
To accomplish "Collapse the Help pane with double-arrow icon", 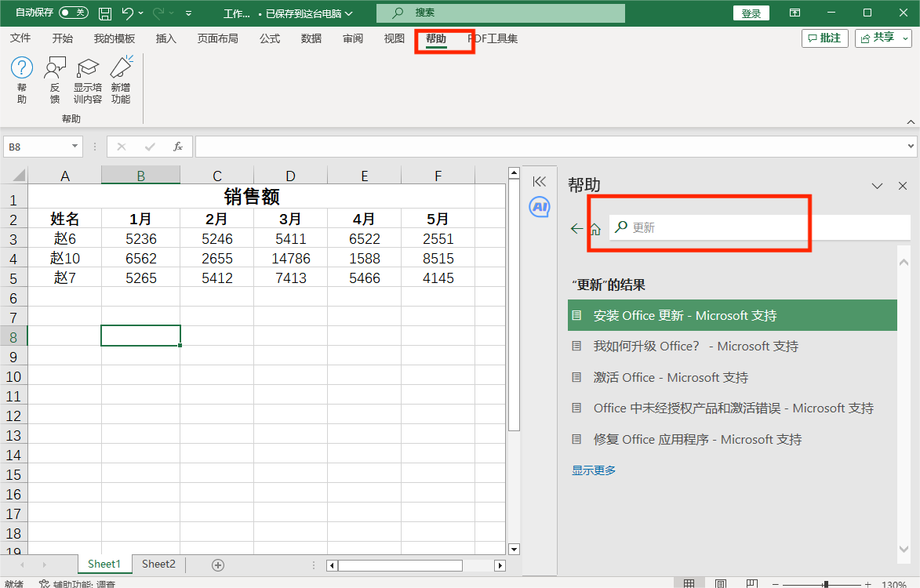I will (539, 181).
